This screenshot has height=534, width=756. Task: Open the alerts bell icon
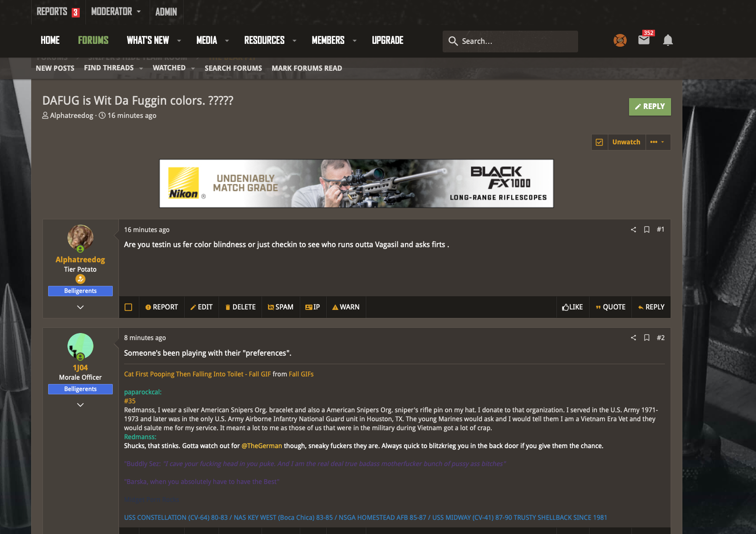668,41
